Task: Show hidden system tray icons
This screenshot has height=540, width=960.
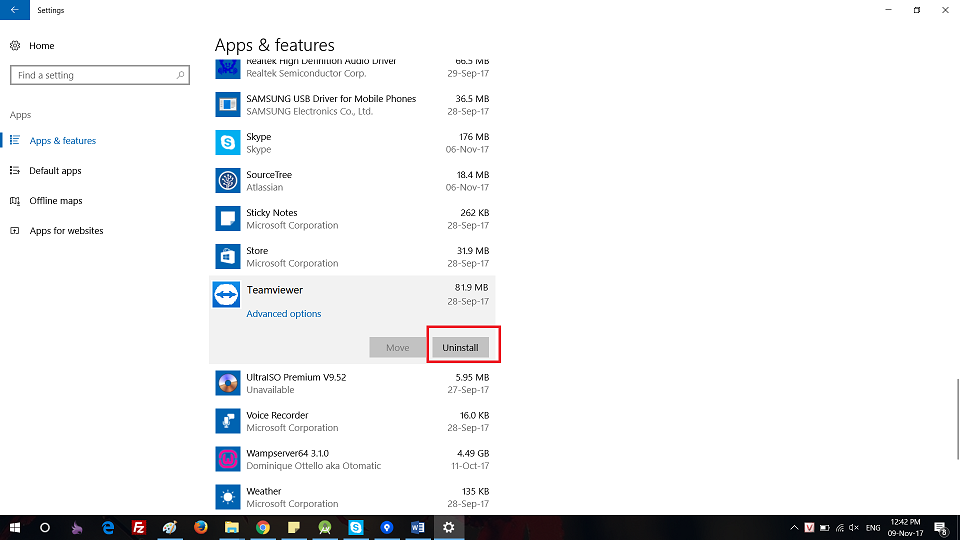Action: tap(794, 528)
